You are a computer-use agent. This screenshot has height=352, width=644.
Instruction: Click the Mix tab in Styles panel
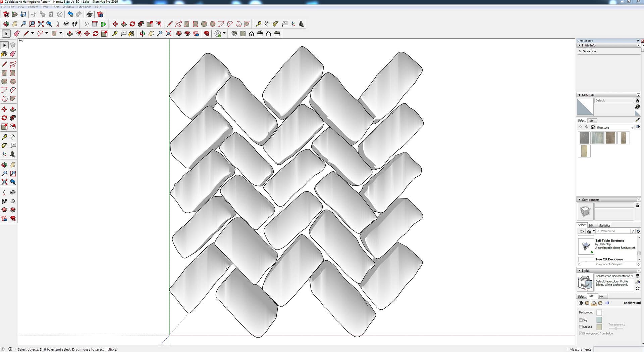click(601, 296)
